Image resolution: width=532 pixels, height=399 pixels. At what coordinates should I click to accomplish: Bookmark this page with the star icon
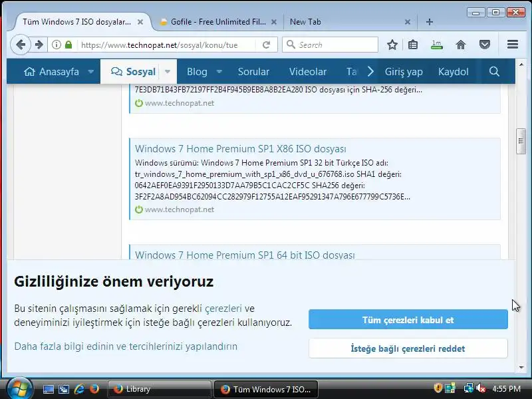pos(392,45)
